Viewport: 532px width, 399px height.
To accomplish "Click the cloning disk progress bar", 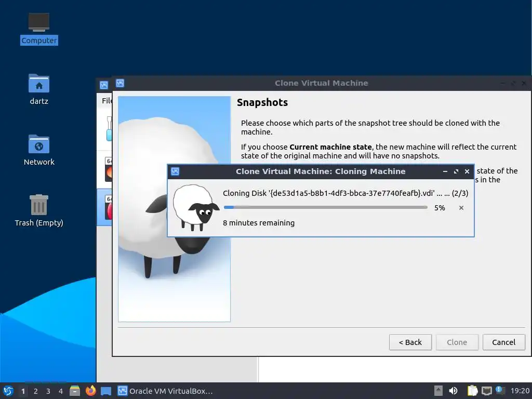I will coord(326,207).
